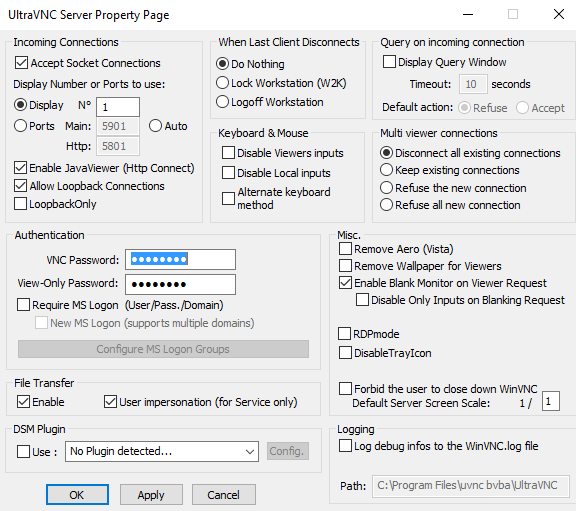Select the Display radio button
Viewport: 576px width, 511px height.
20,105
